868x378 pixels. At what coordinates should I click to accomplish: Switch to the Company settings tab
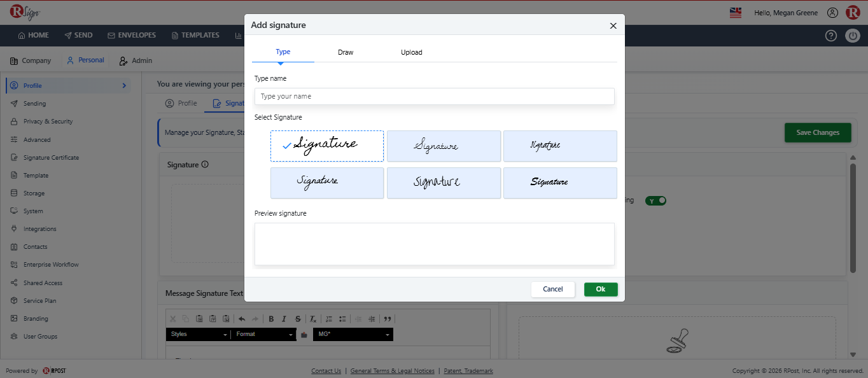(31, 60)
